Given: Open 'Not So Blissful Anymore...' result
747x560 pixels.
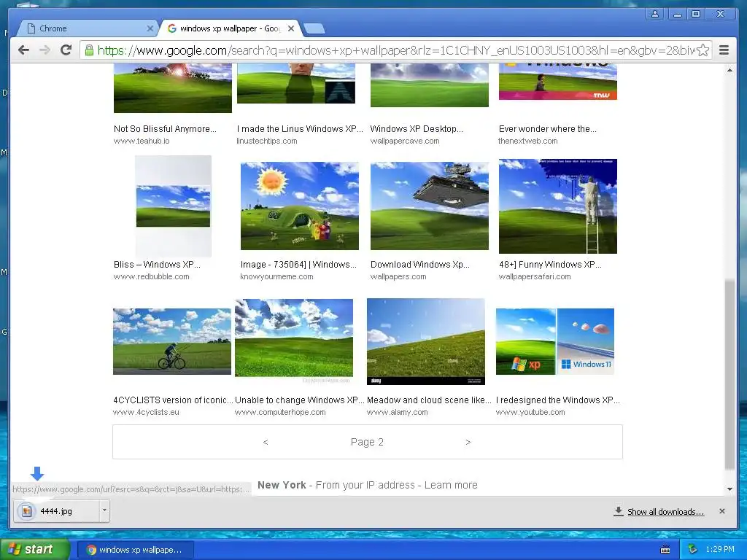Looking at the screenshot, I should 165,128.
